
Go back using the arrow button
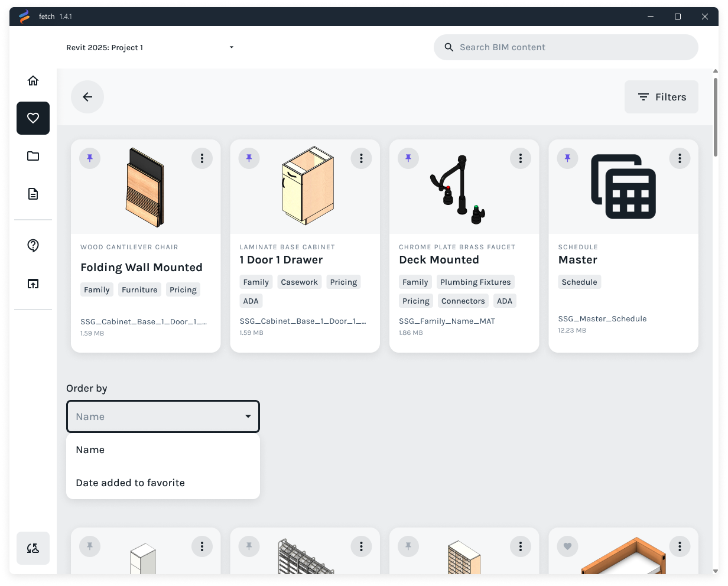[x=87, y=97]
